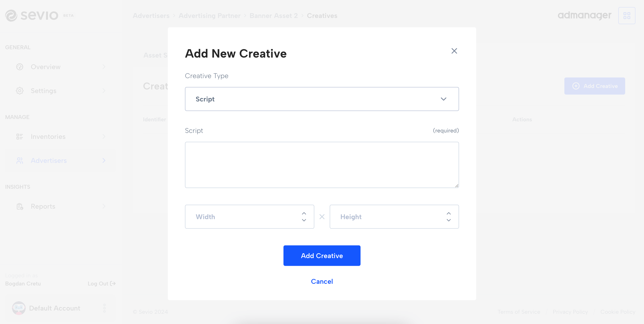Expand the Advertisers menu chevron
Image resolution: width=644 pixels, height=324 pixels.
click(x=104, y=160)
